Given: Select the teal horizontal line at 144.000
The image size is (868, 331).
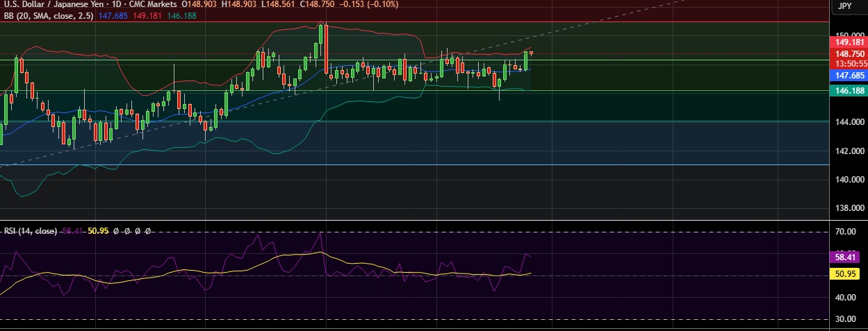Looking at the screenshot, I should [417, 121].
